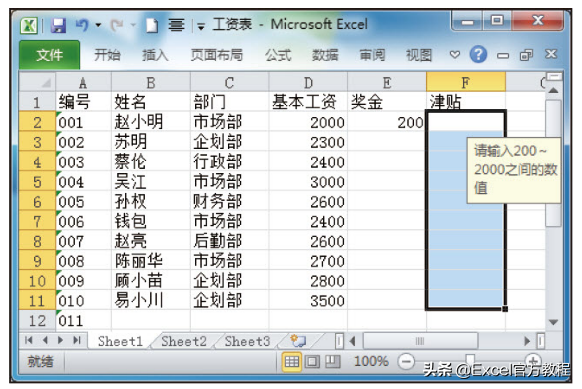This screenshot has height=389, width=582.
Task: Open the 数据 ribbon tab
Action: pyautogui.click(x=325, y=55)
